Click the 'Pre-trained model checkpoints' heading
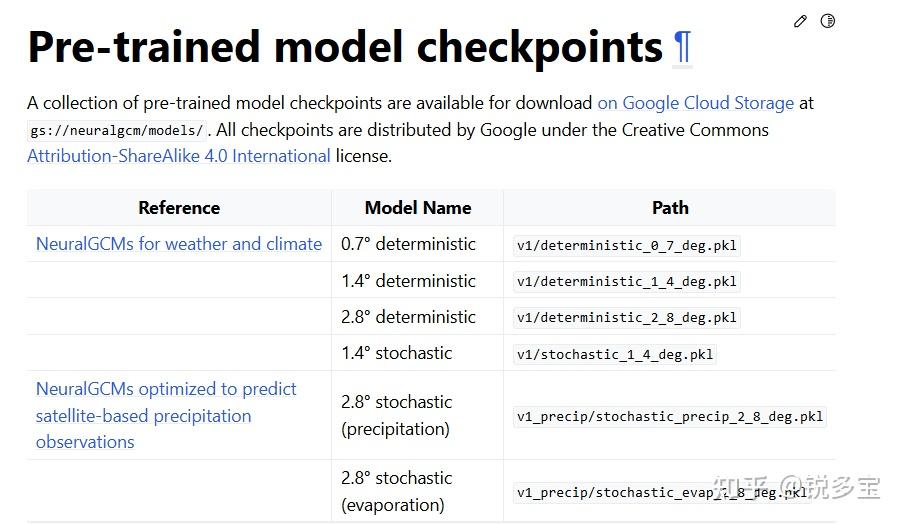This screenshot has width=904, height=524. pos(345,47)
